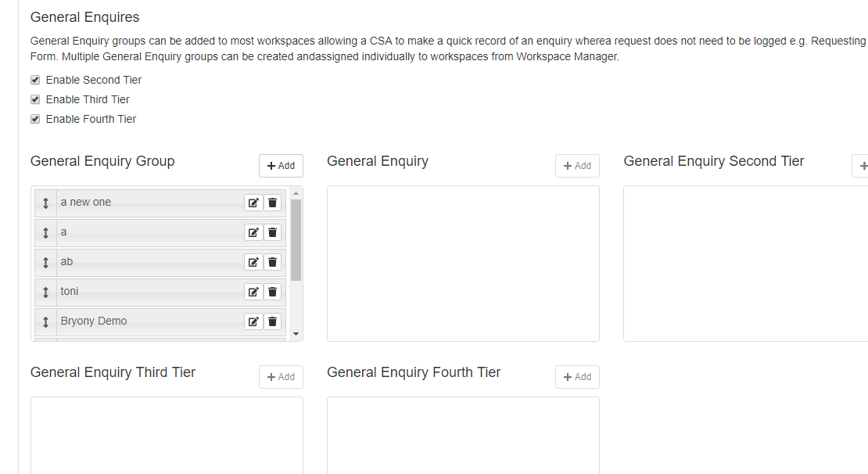
Task: Delete the "ab" enquiry group
Action: coord(272,261)
